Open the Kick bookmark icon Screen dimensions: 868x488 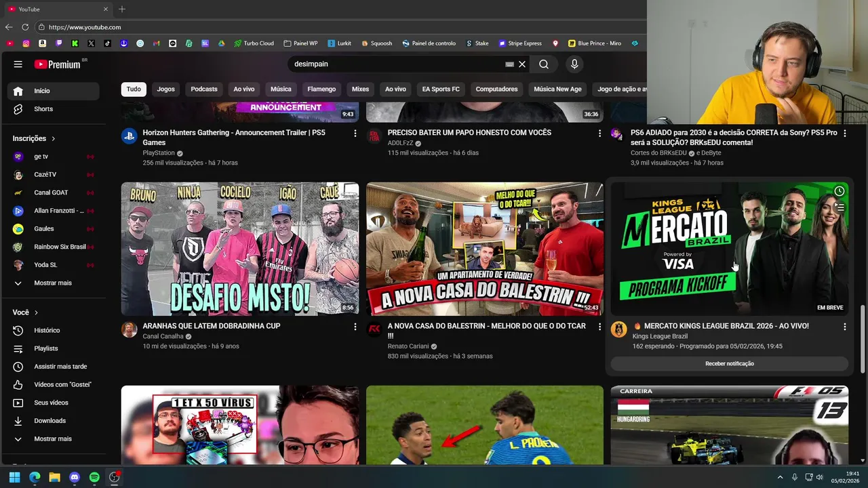(75, 43)
